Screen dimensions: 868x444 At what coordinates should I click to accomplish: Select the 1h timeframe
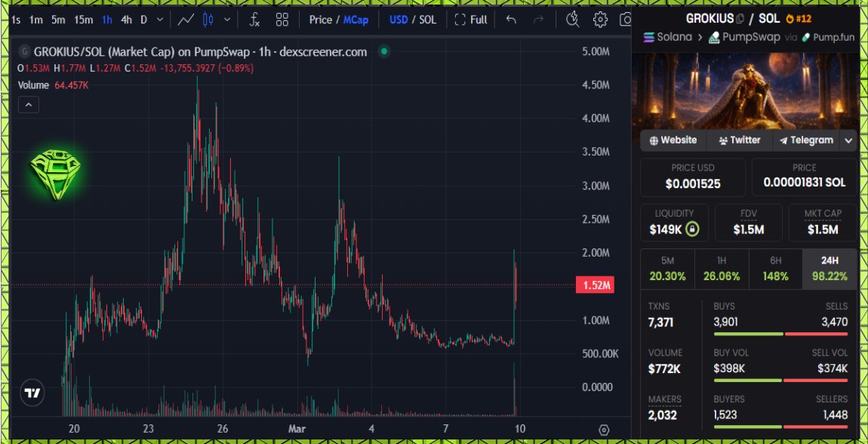pos(107,20)
